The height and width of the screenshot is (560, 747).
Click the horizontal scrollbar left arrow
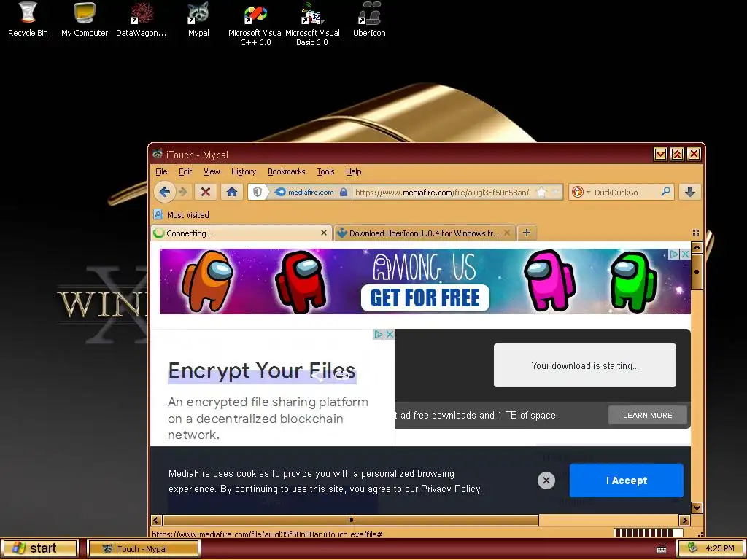(156, 520)
